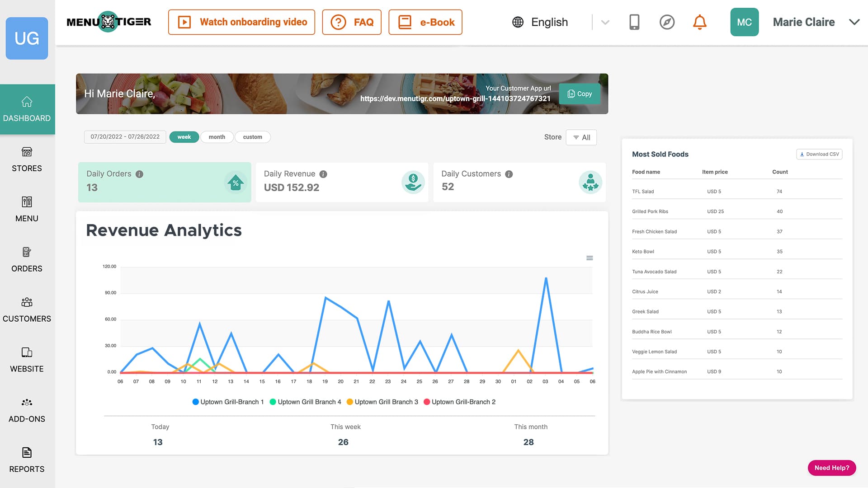This screenshot has height=488, width=868.
Task: Switch date range to month
Action: [x=217, y=137]
